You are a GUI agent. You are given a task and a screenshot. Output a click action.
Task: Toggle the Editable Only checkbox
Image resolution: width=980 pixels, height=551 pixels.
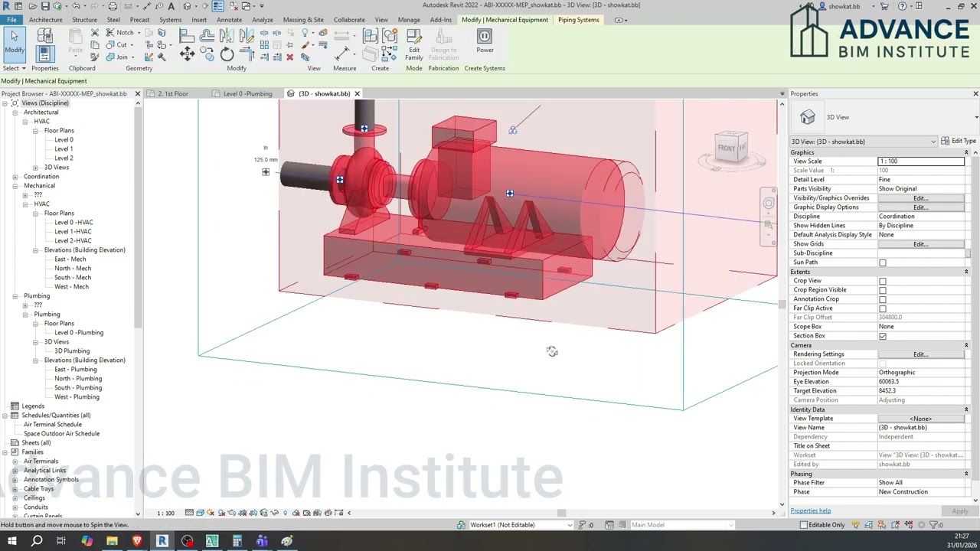coord(803,525)
